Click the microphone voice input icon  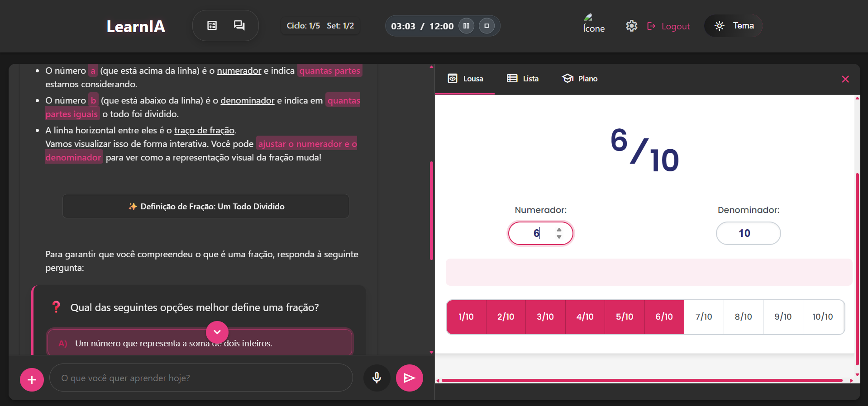coord(377,378)
